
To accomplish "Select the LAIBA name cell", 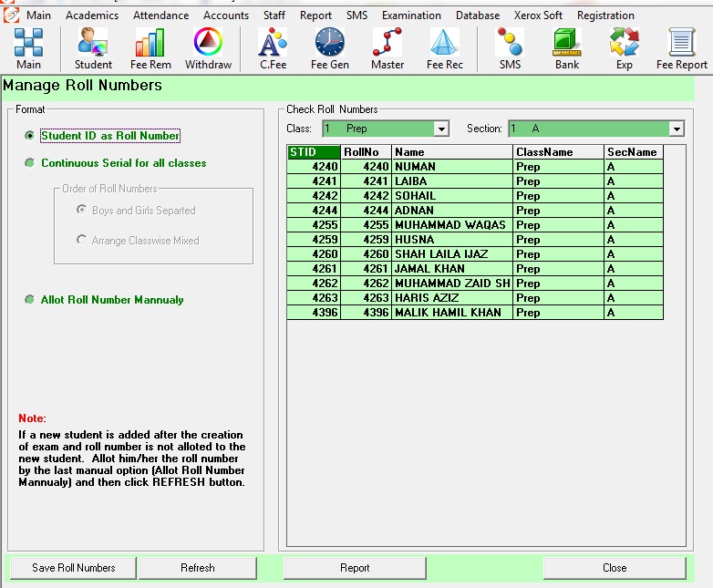I will pyautogui.click(x=452, y=181).
